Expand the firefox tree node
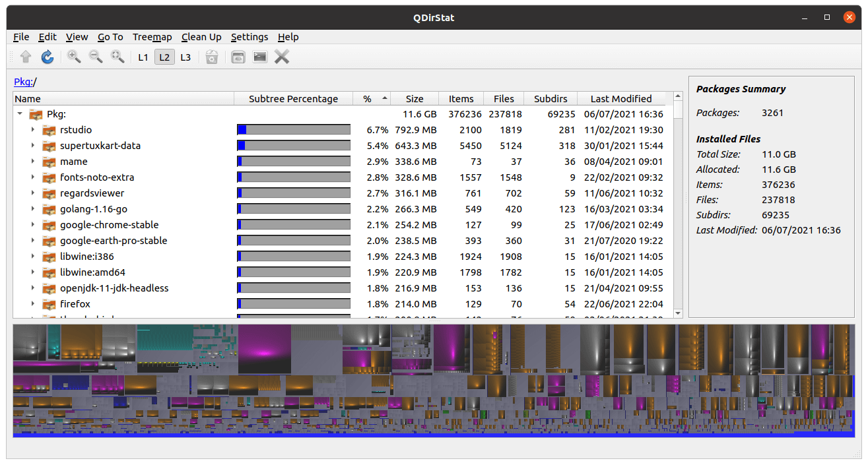 (32, 304)
